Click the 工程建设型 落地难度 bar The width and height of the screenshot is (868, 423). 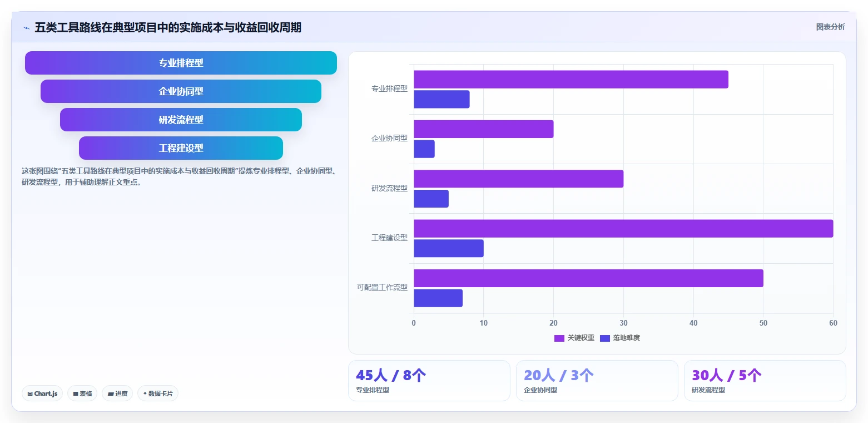(x=449, y=248)
